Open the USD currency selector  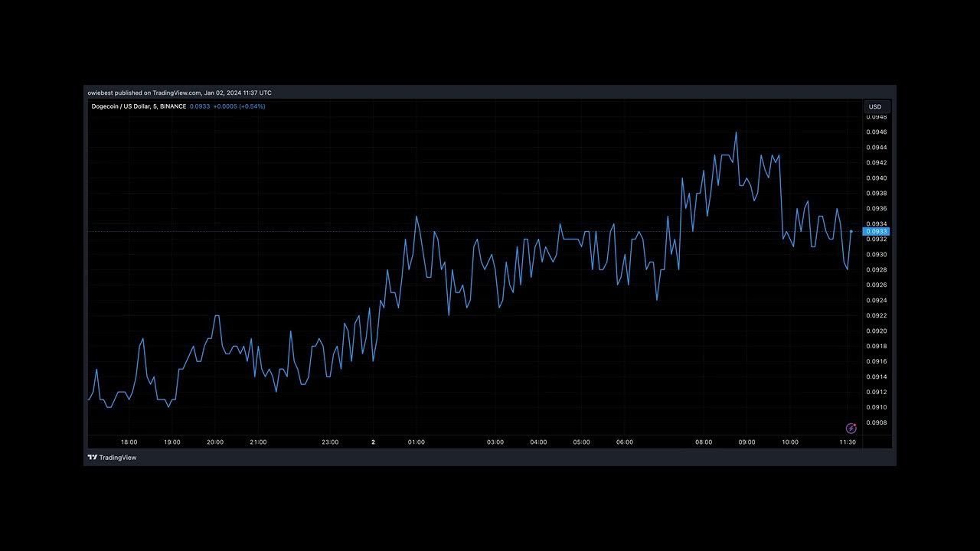[874, 107]
